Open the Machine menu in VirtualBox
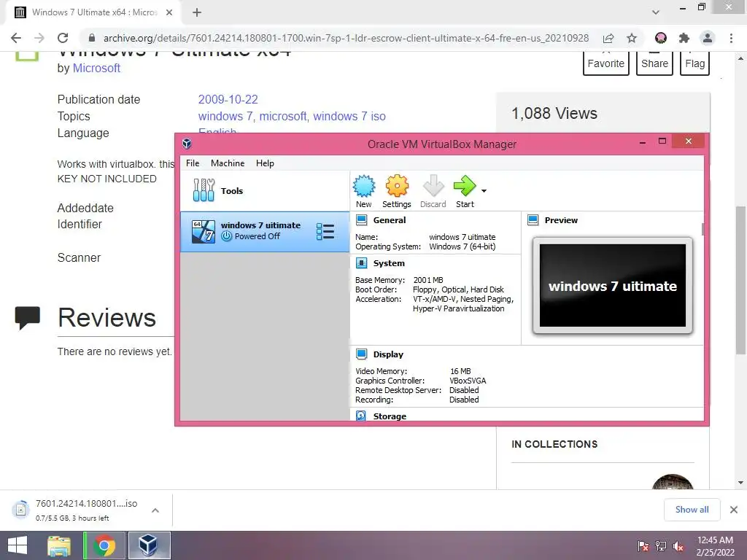747x560 pixels. 228,163
